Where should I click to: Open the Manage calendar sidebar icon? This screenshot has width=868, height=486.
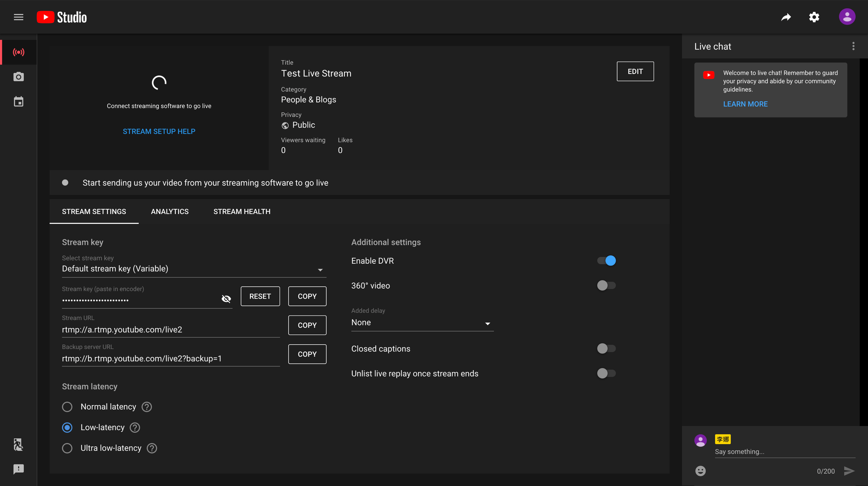click(19, 102)
